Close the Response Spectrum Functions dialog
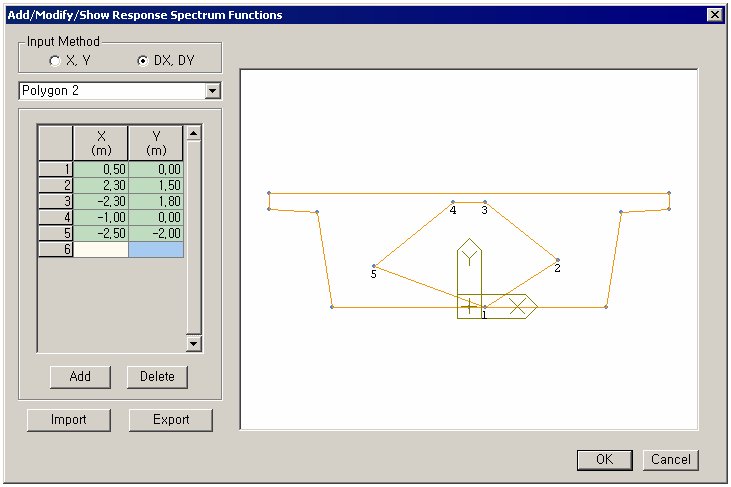Viewport: 731px width, 487px height. click(714, 15)
